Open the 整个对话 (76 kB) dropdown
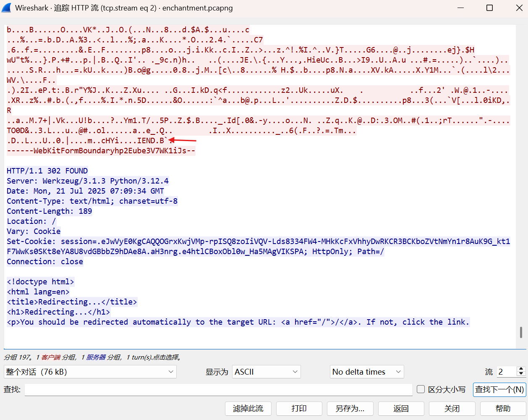The width and height of the screenshot is (528, 420). pos(90,372)
